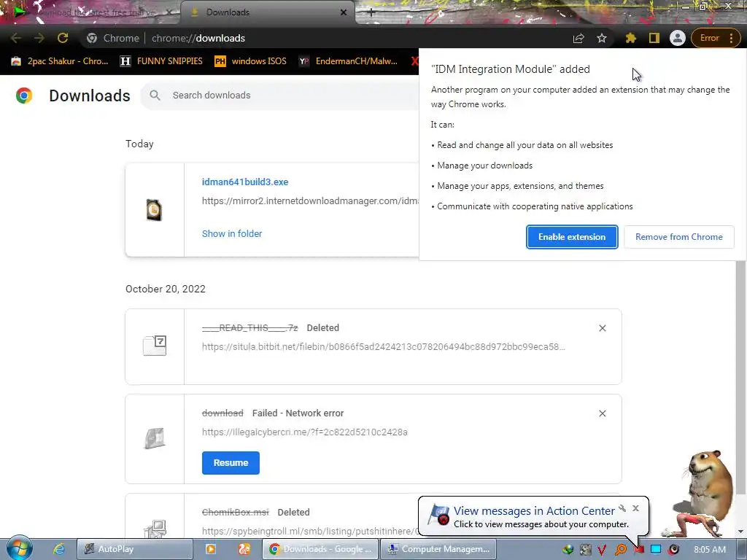Viewport: 747px width, 560px height.
Task: Go forward using the forward arrow
Action: (39, 38)
